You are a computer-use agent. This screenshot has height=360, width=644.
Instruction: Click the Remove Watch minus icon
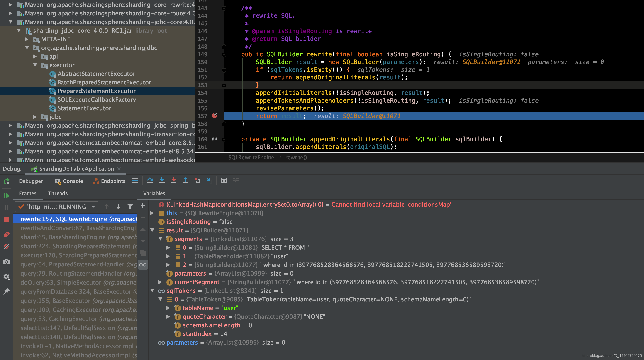143,217
